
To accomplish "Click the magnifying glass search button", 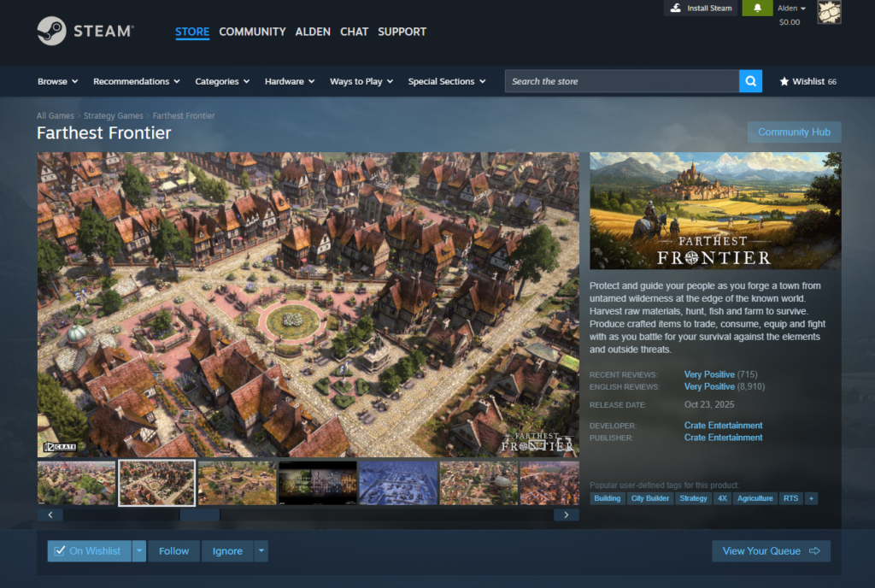I will pyautogui.click(x=750, y=81).
